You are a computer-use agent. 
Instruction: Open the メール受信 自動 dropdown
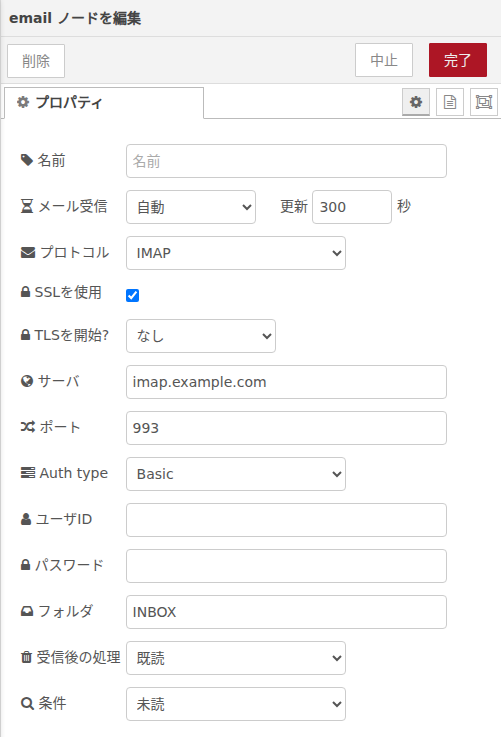[191, 207]
